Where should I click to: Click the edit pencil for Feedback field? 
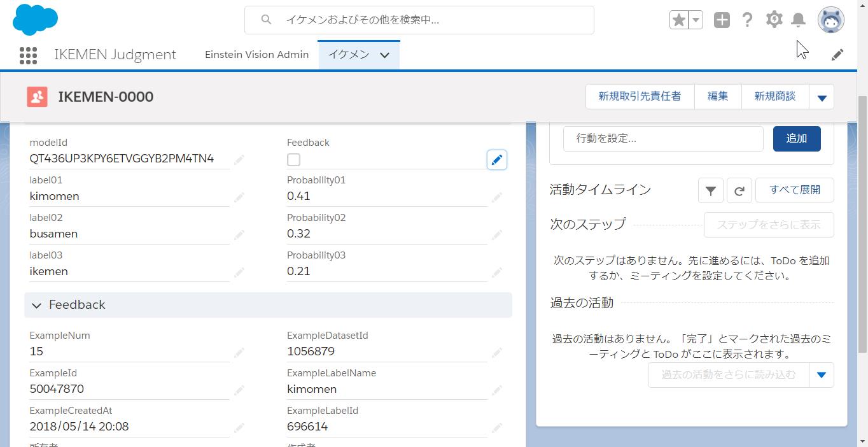point(497,159)
